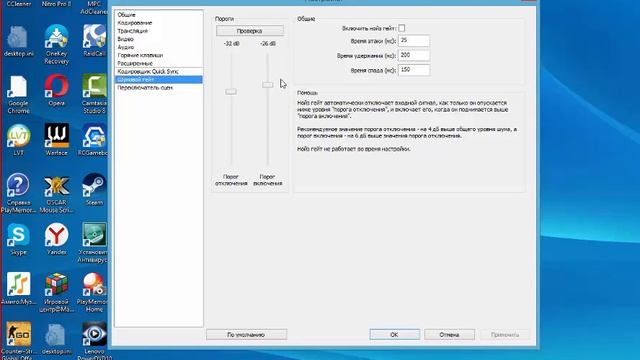Enable the 'Включить нойз гейт' checkbox
The height and width of the screenshot is (360, 640).
402,28
